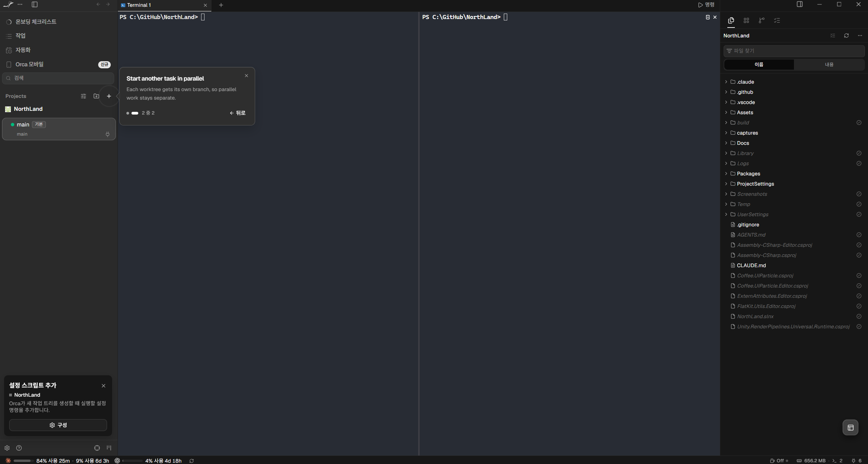Open help question mark icon
Viewport: 868px width, 464px height.
coord(19,448)
